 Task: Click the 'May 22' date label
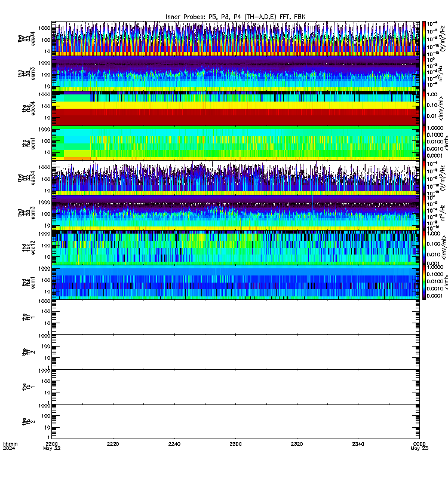coord(52,449)
